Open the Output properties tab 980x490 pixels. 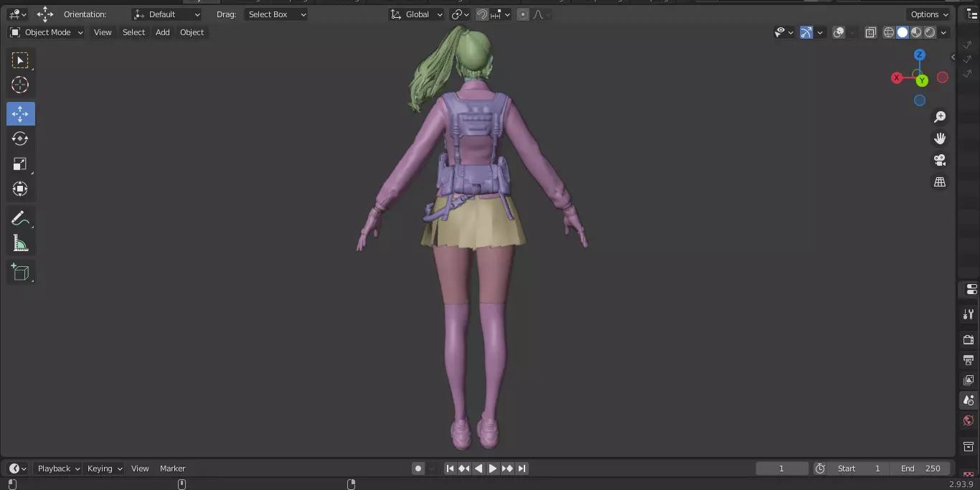coord(969,359)
